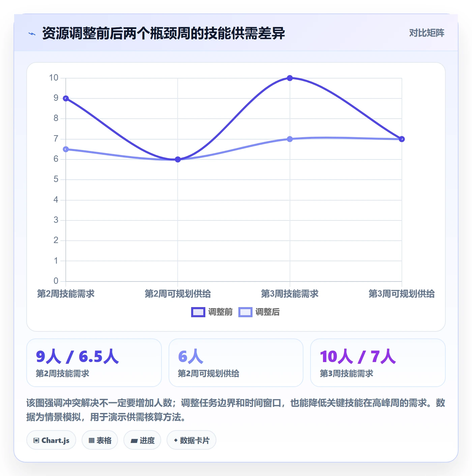Click the 调整前 peak point at value 10
This screenshot has height=476, width=472.
click(x=290, y=78)
